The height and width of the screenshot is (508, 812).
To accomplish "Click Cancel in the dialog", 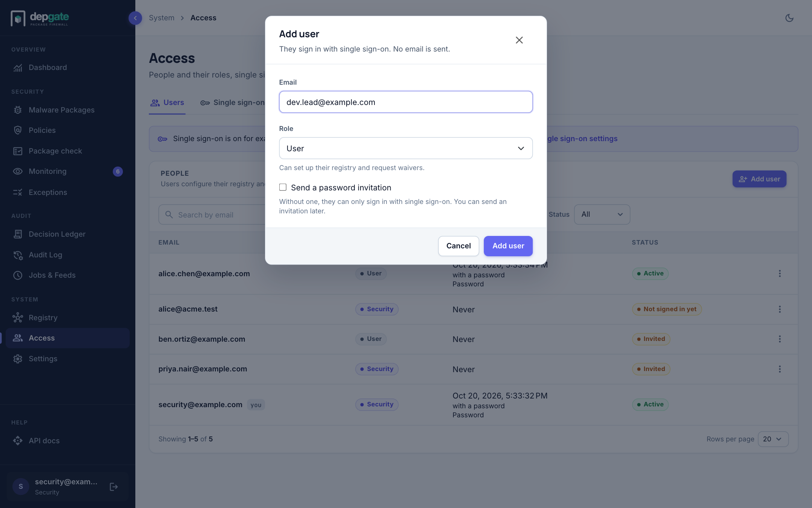I will (458, 246).
